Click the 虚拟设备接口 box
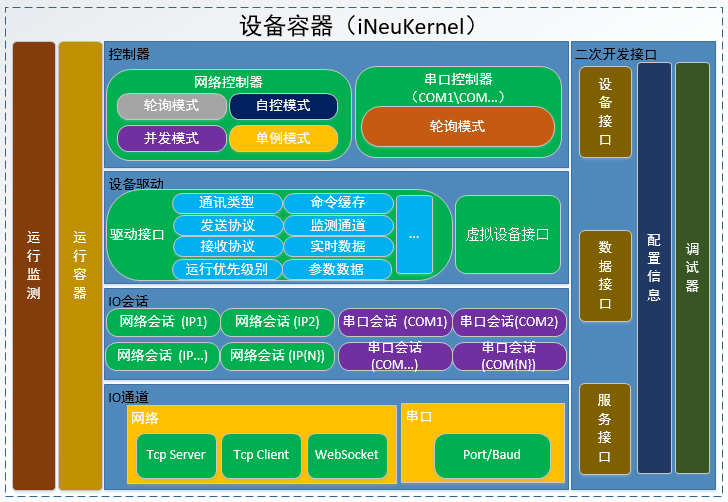The image size is (728, 502). tap(507, 235)
